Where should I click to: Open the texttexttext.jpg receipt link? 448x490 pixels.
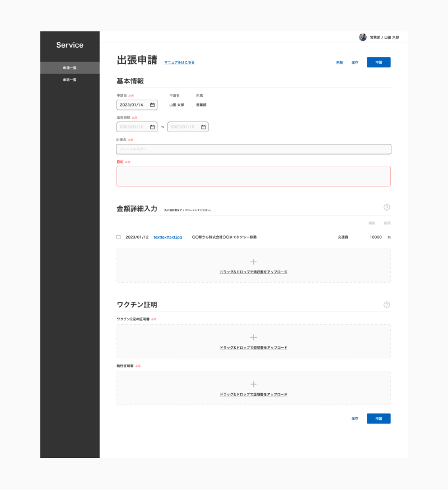click(x=167, y=237)
